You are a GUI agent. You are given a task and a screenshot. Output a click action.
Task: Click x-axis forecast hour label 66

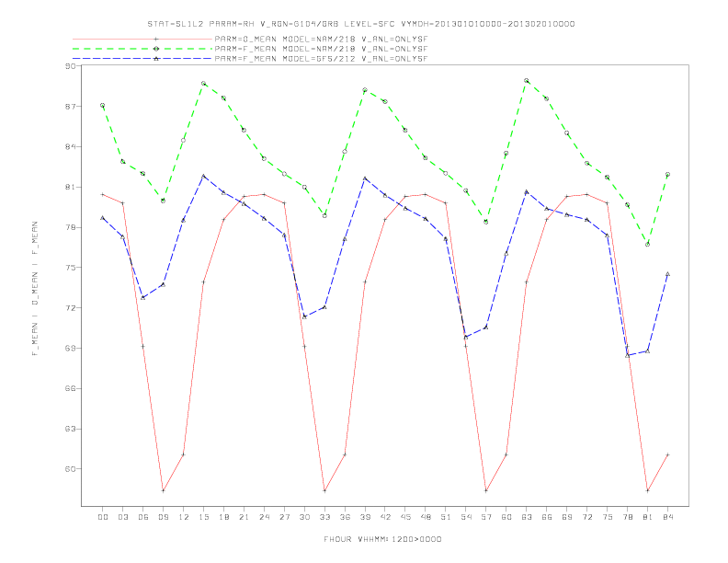click(x=547, y=517)
